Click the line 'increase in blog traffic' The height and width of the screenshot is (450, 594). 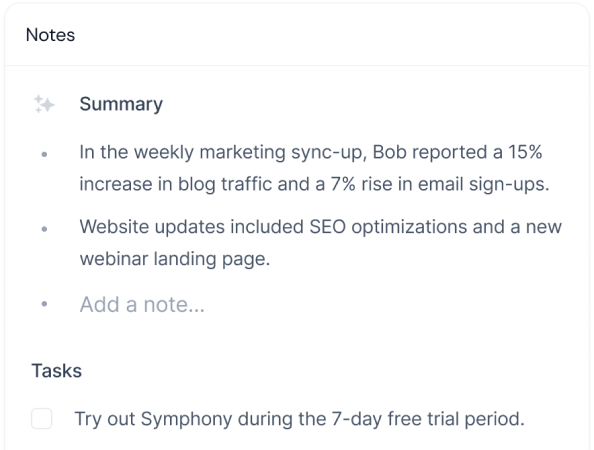tap(314, 184)
